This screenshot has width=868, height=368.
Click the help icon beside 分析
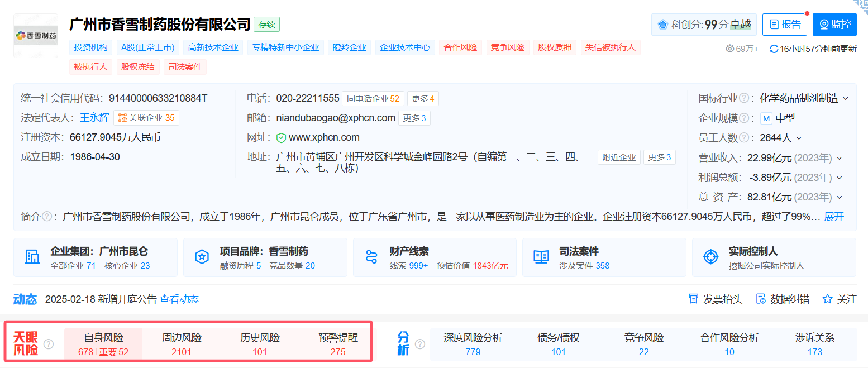(420, 344)
